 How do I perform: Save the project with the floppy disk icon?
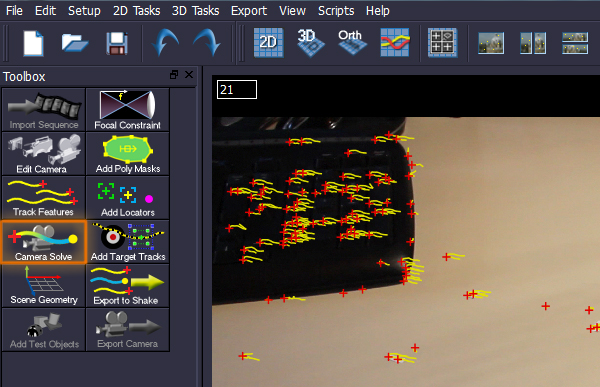point(117,43)
